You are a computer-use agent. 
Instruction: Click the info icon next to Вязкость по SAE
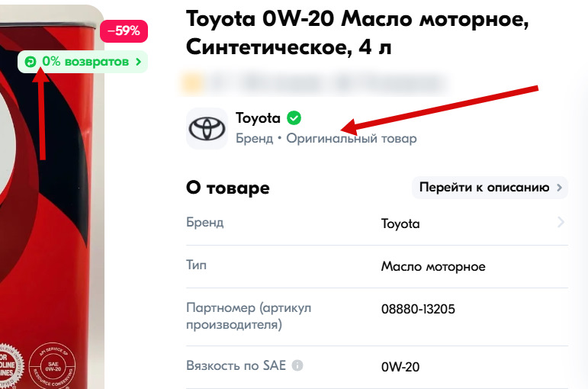[x=297, y=365]
